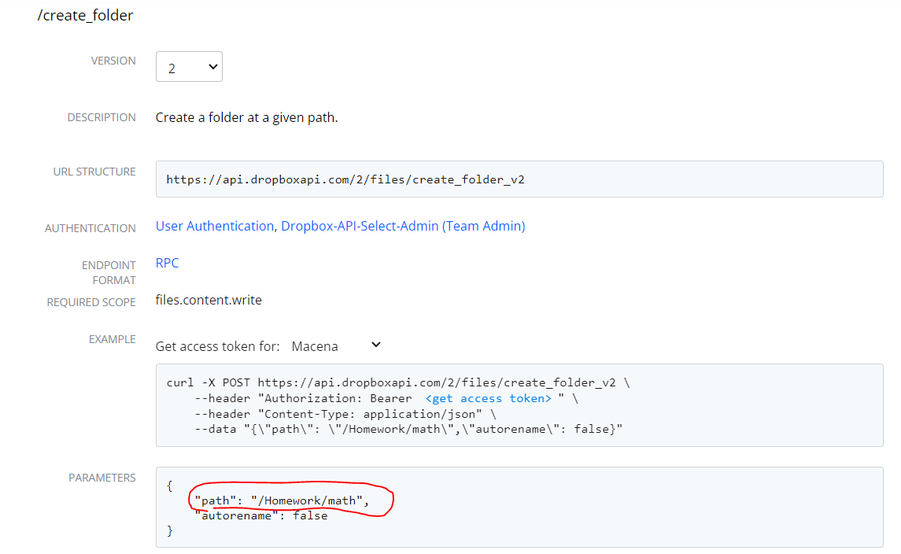This screenshot has height=554, width=901.
Task: Click the files.content.write scope text
Action: tap(208, 299)
